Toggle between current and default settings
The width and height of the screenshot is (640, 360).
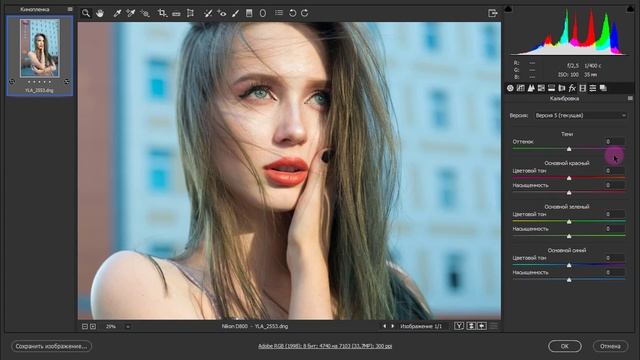pos(493,326)
